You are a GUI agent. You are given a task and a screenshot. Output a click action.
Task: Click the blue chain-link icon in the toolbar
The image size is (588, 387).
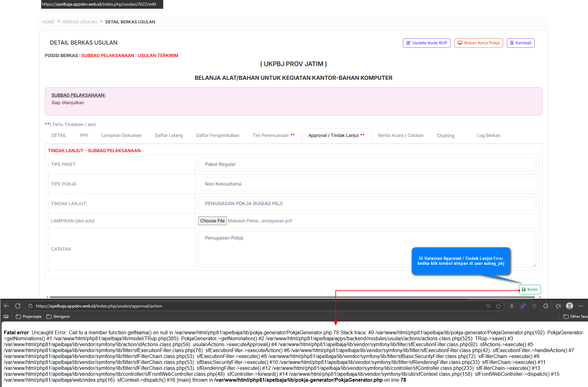click(523, 306)
